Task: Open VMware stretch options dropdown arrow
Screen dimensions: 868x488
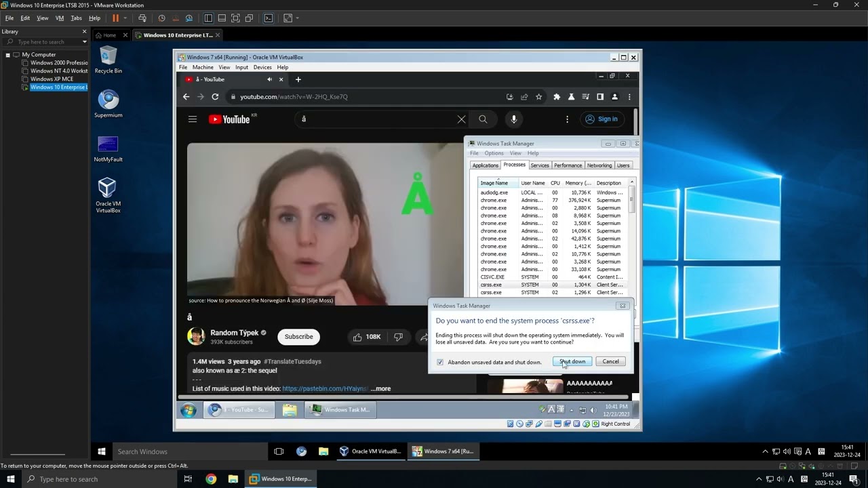Action: [x=297, y=18]
